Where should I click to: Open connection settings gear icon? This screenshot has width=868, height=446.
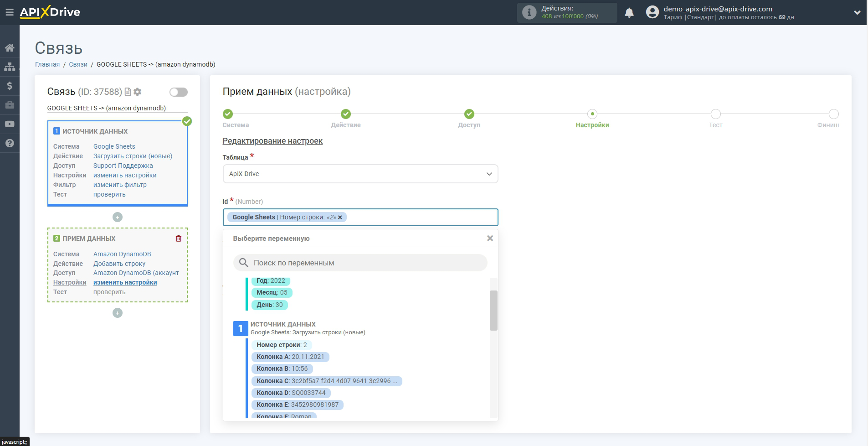point(138,92)
